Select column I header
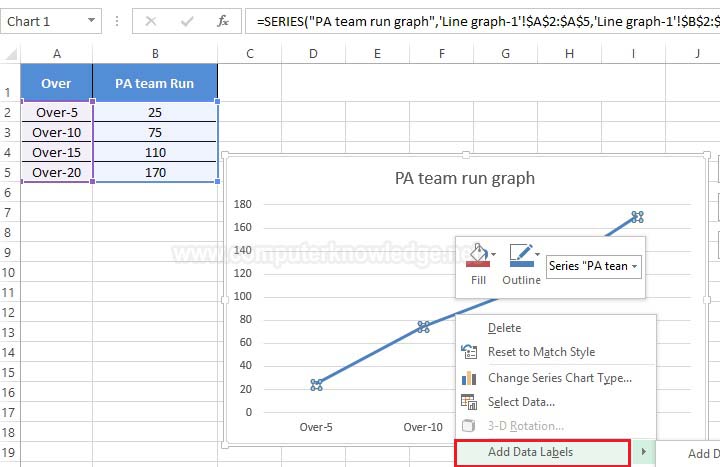This screenshot has width=720, height=467. point(633,54)
